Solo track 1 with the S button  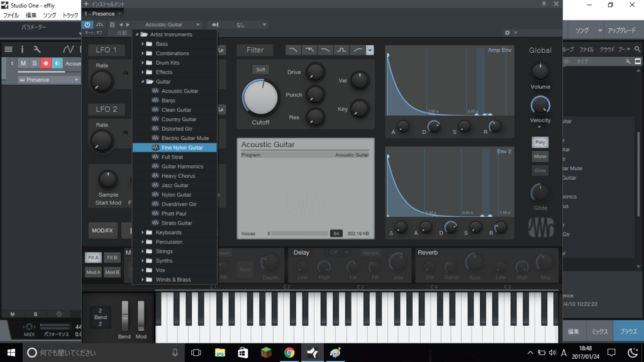click(35, 63)
